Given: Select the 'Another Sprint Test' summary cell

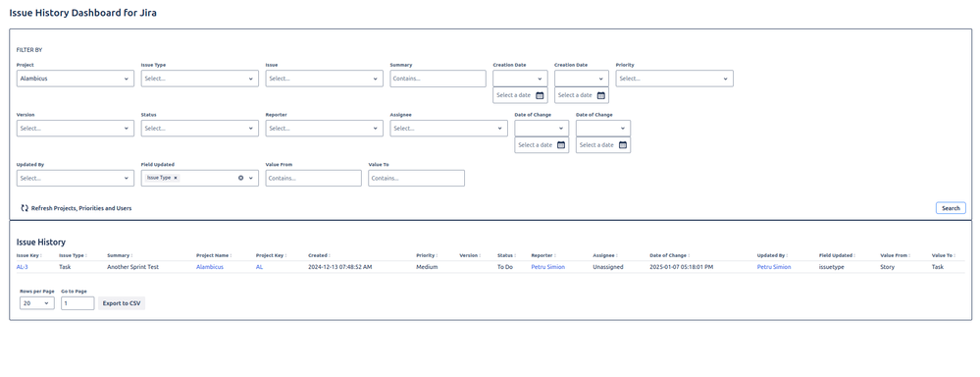Looking at the screenshot, I should 132,267.
